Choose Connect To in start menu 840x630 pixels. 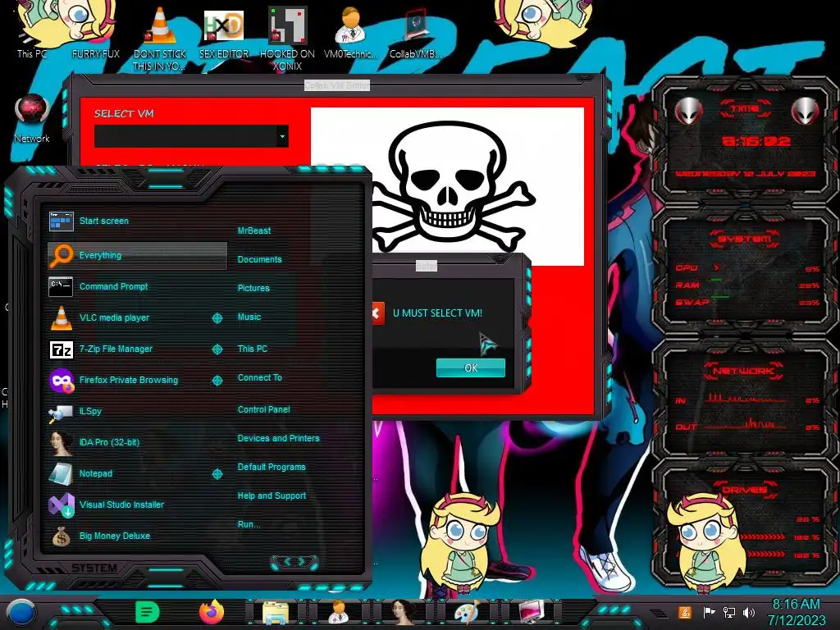click(259, 377)
